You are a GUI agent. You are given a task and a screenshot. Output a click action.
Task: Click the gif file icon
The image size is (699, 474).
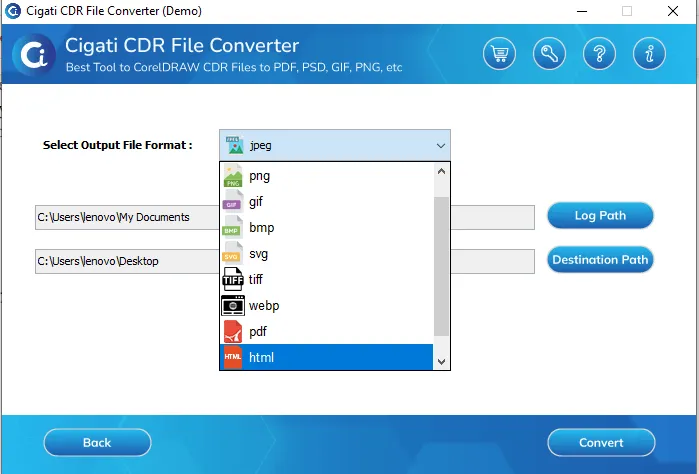pos(233,201)
